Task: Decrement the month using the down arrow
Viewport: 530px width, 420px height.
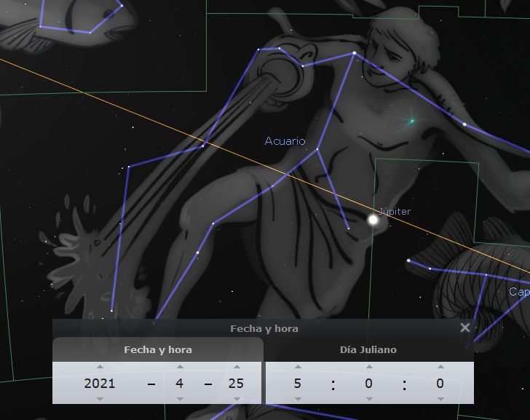Action: coord(180,399)
